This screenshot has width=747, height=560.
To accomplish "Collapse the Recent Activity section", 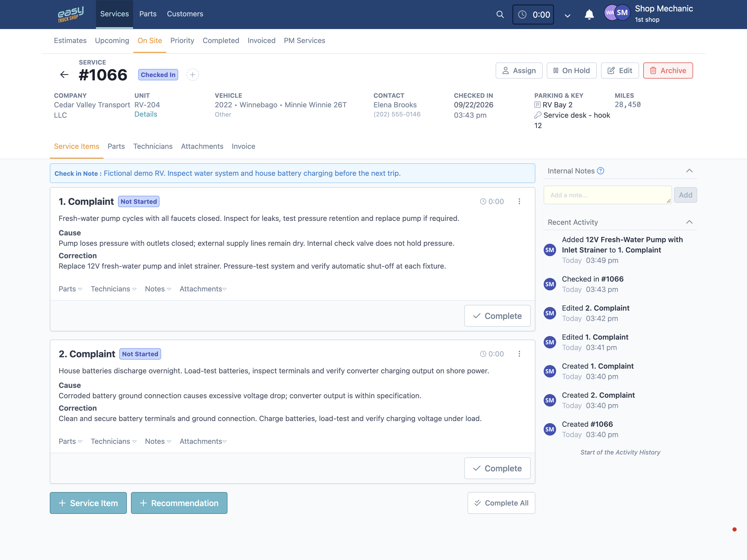I will pos(689,222).
